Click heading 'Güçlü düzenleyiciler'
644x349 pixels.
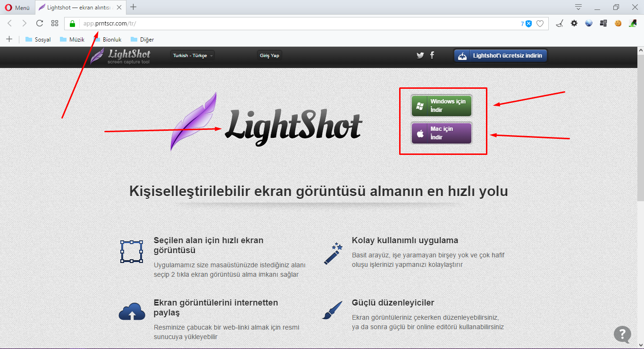(393, 303)
